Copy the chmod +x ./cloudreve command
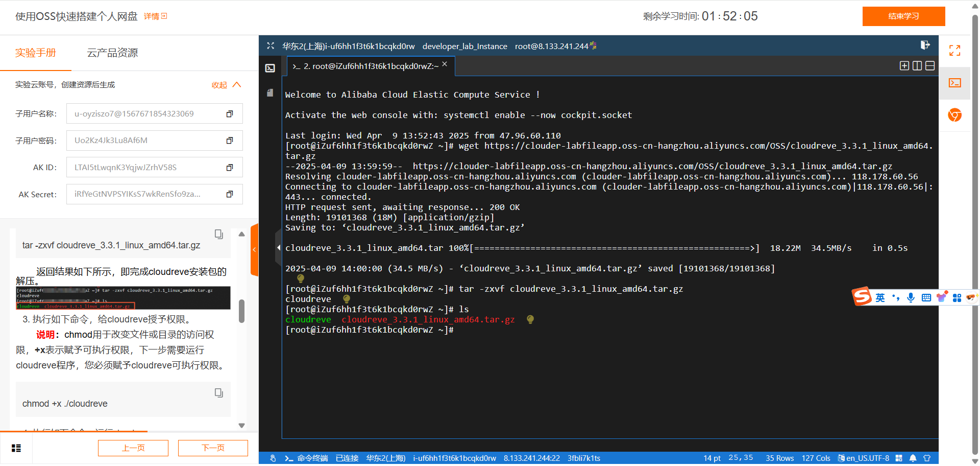Image resolution: width=980 pixels, height=466 pixels. pyautogui.click(x=218, y=393)
